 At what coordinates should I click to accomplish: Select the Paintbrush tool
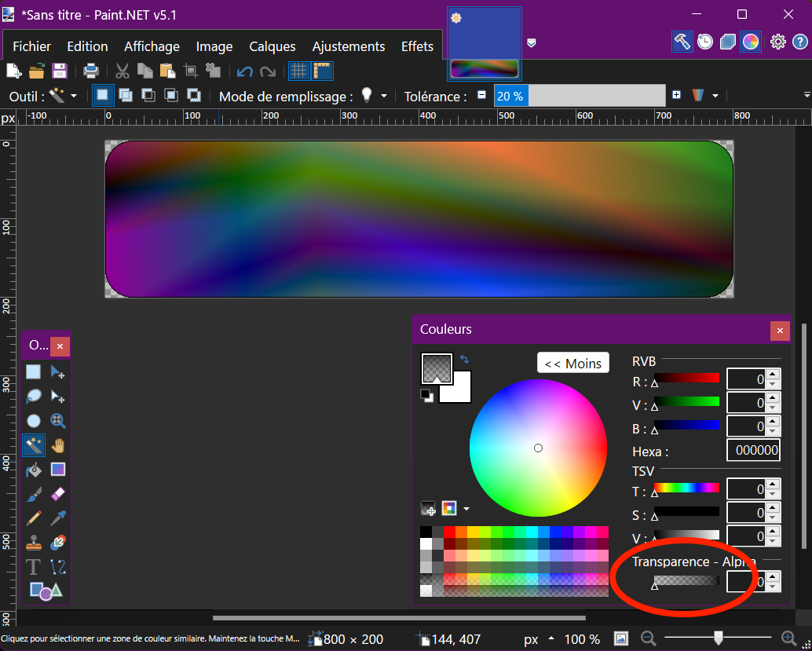click(x=34, y=494)
